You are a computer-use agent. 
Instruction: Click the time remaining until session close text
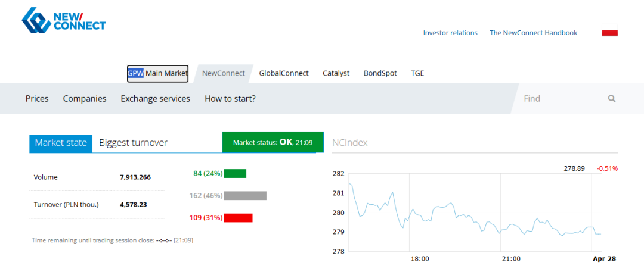pos(113,240)
